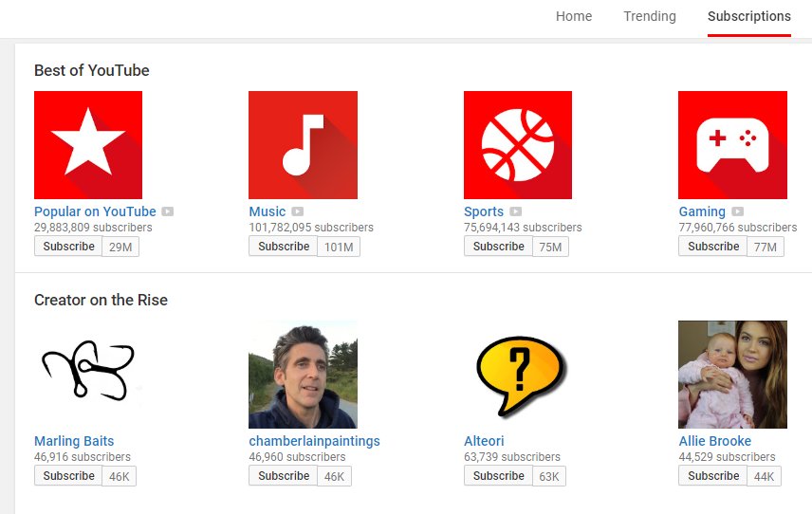
Task: Click the 44K subscriber count badge
Action: click(x=764, y=476)
